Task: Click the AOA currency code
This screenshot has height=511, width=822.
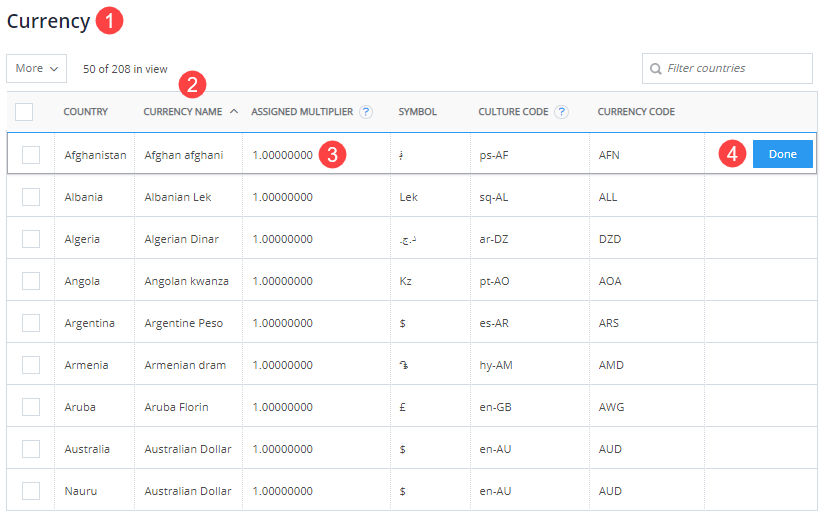Action: click(610, 281)
